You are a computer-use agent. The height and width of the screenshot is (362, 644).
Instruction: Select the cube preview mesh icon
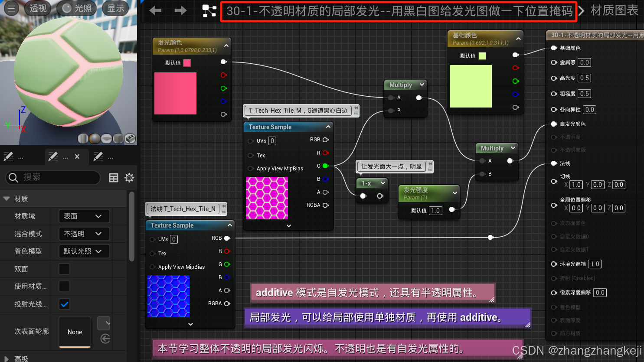coord(118,139)
